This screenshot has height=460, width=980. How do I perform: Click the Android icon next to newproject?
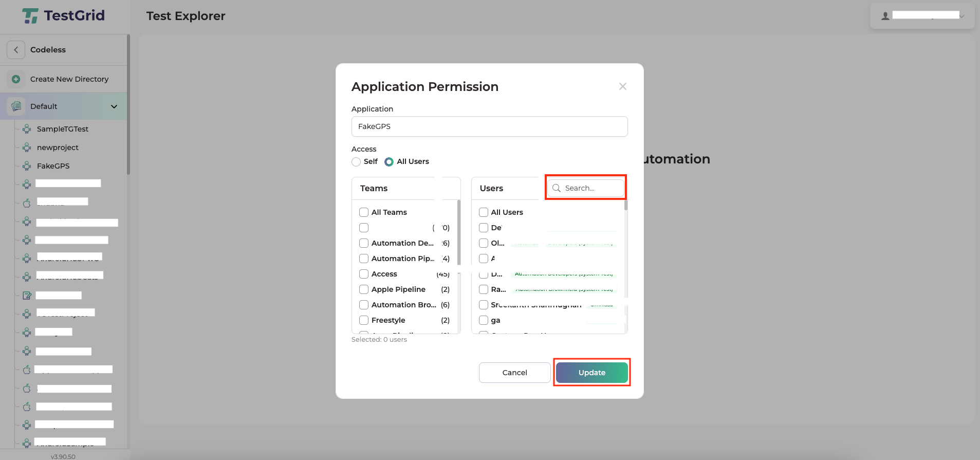click(x=27, y=148)
